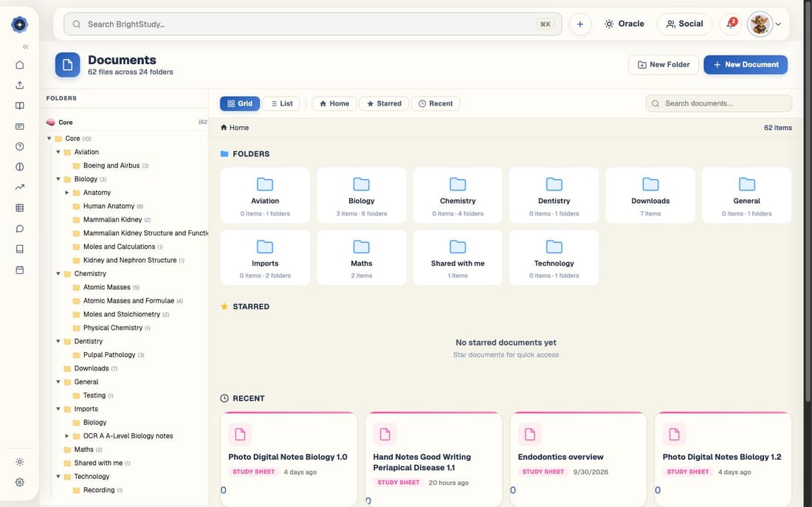Open Hand Notes Good Writing Periapical Disease card
Screen dimensions: 812x507
[433, 458]
